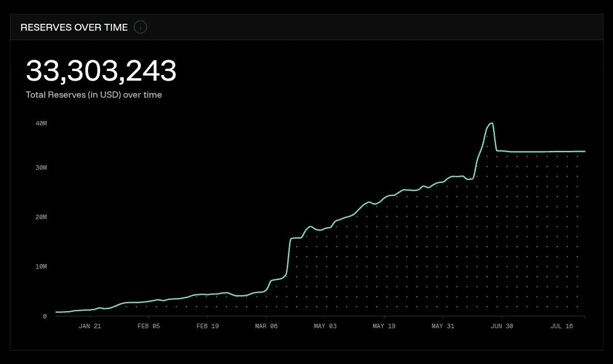This screenshot has height=364, width=613.
Task: Click the 33,303,243 total reserves figure
Action: [x=101, y=71]
